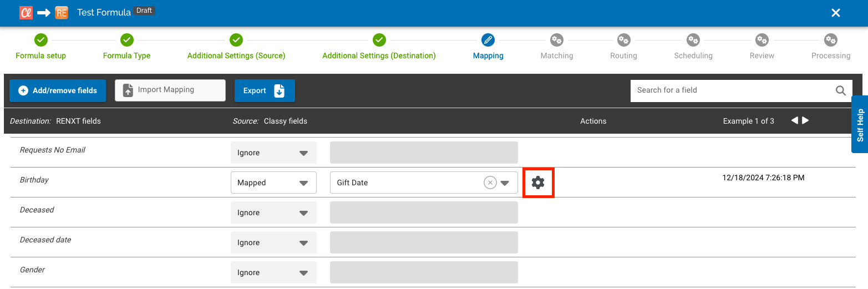This screenshot has height=289, width=868.
Task: Show the next example arrow
Action: (x=805, y=120)
